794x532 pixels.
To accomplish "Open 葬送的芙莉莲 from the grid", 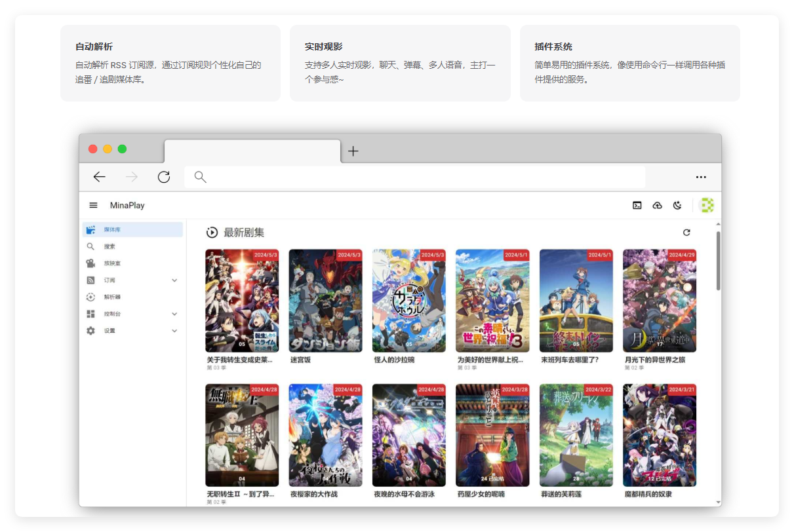I will 576,435.
